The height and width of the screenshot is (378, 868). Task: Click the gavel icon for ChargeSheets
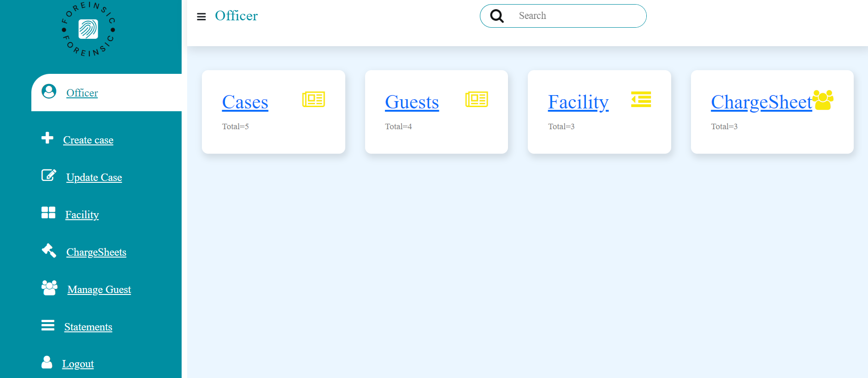click(x=49, y=250)
